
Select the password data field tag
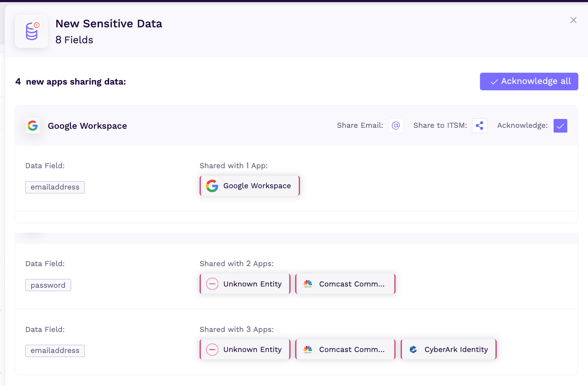pos(48,285)
